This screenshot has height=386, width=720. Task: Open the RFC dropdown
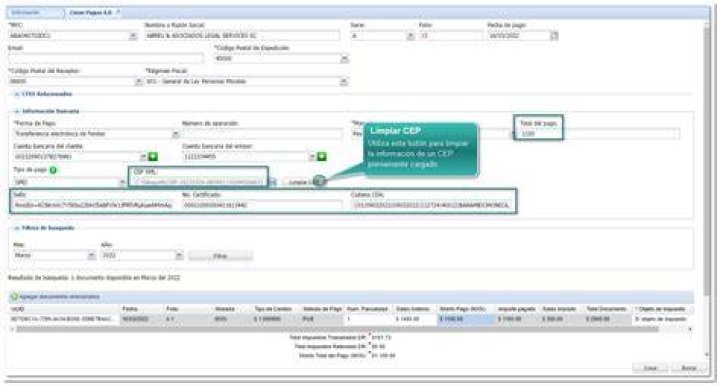133,36
